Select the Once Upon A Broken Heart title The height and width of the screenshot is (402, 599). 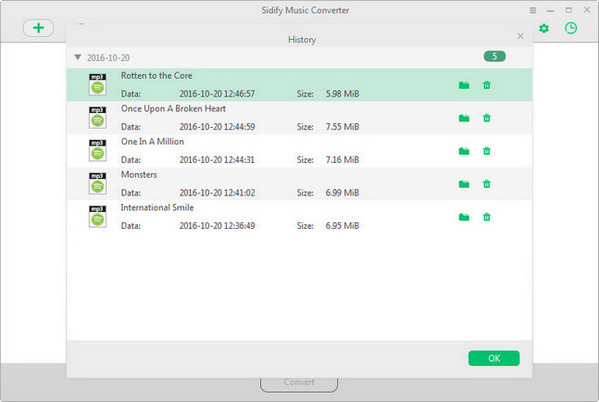point(173,109)
